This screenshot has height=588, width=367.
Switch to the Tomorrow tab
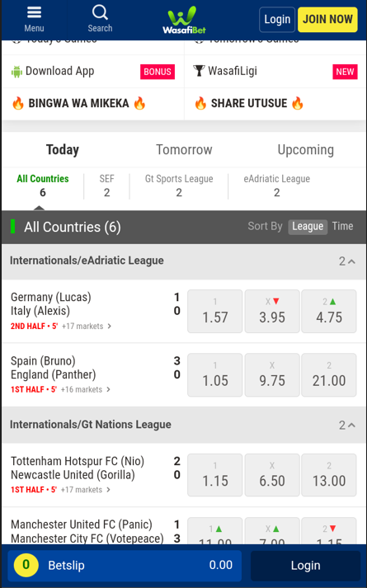(x=184, y=149)
